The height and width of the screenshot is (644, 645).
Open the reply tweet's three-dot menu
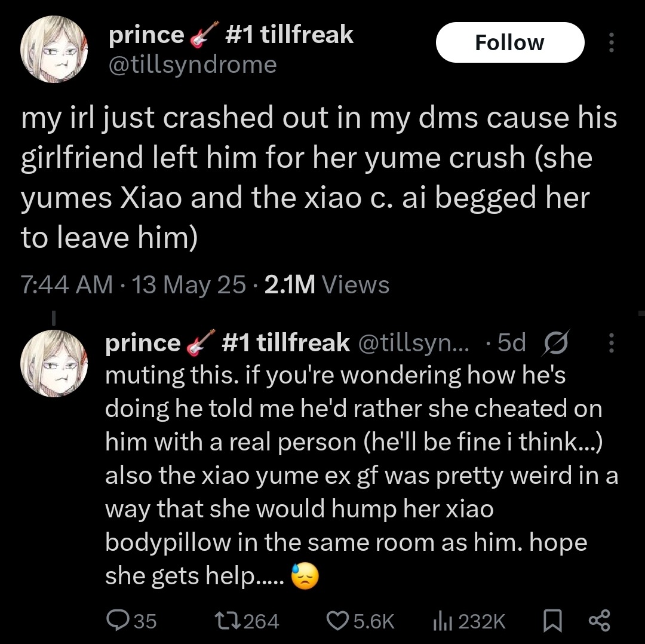click(x=612, y=343)
